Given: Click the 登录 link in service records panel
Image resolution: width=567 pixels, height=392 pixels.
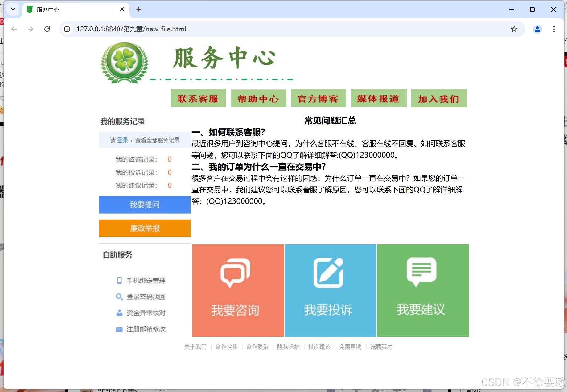Looking at the screenshot, I should point(123,139).
